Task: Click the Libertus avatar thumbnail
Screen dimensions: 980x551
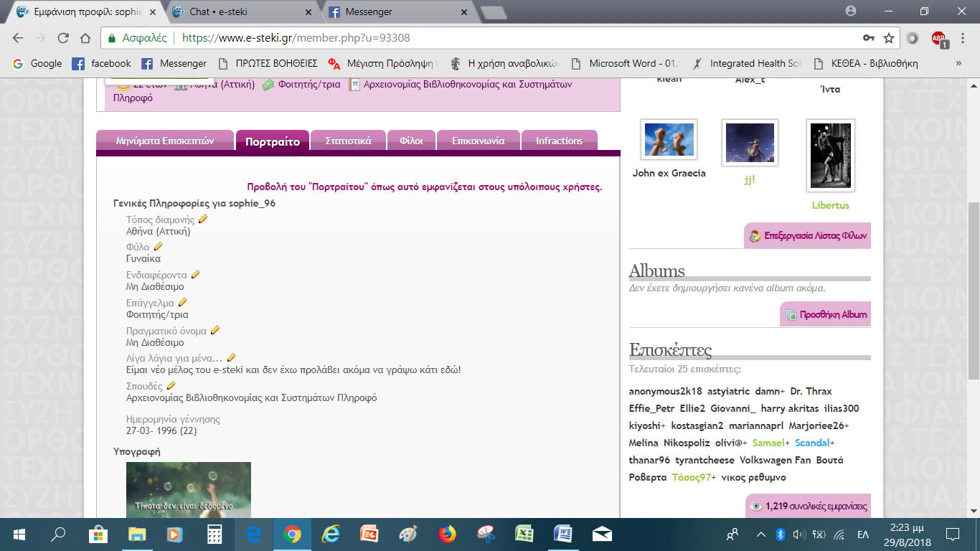Action: 831,156
